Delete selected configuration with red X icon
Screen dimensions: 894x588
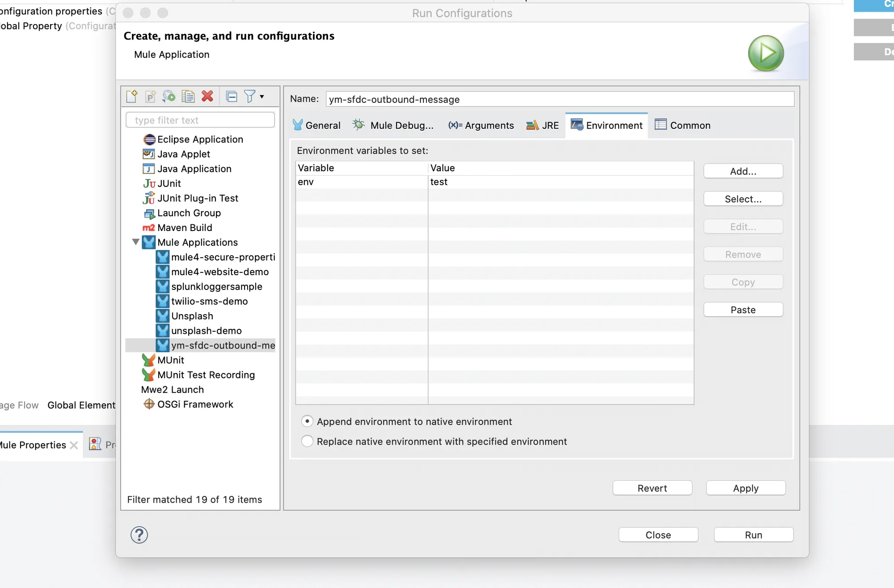(x=207, y=96)
